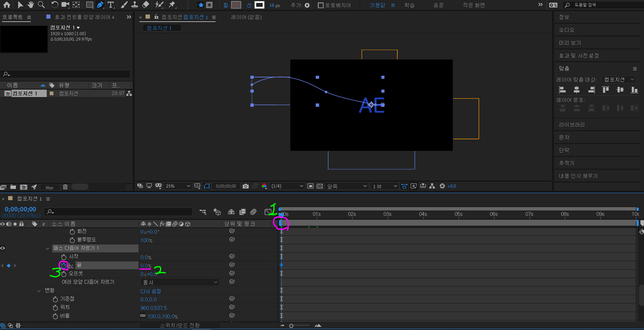Delete selected project item with trash icon
The height and width of the screenshot is (330, 644).
[65, 187]
